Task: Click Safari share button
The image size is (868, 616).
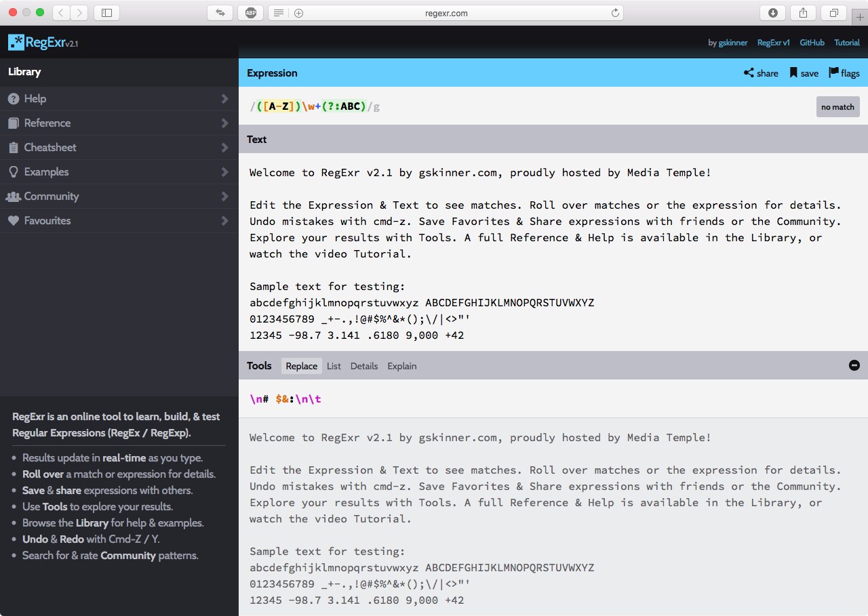Action: [803, 12]
